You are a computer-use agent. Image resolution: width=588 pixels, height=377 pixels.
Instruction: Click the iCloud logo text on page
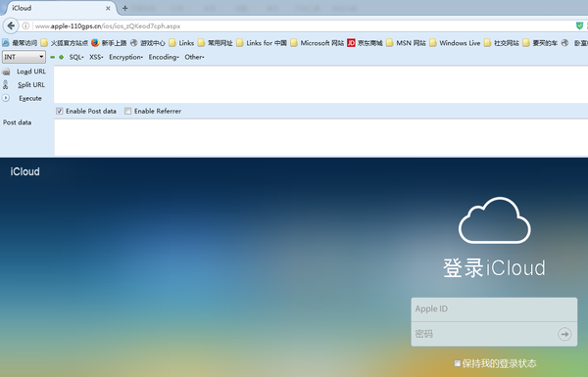(x=24, y=171)
